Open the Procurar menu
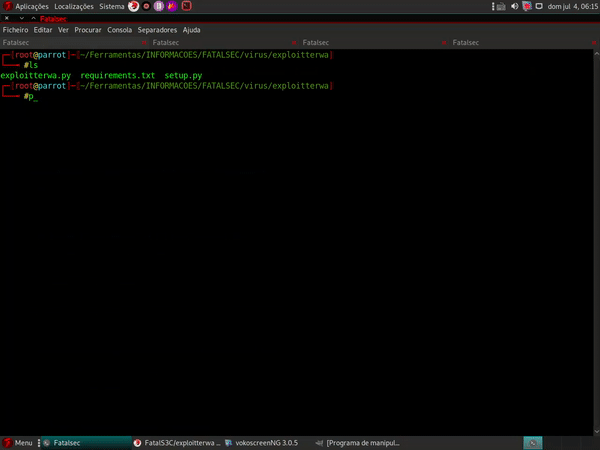This screenshot has width=600, height=450. [88, 30]
